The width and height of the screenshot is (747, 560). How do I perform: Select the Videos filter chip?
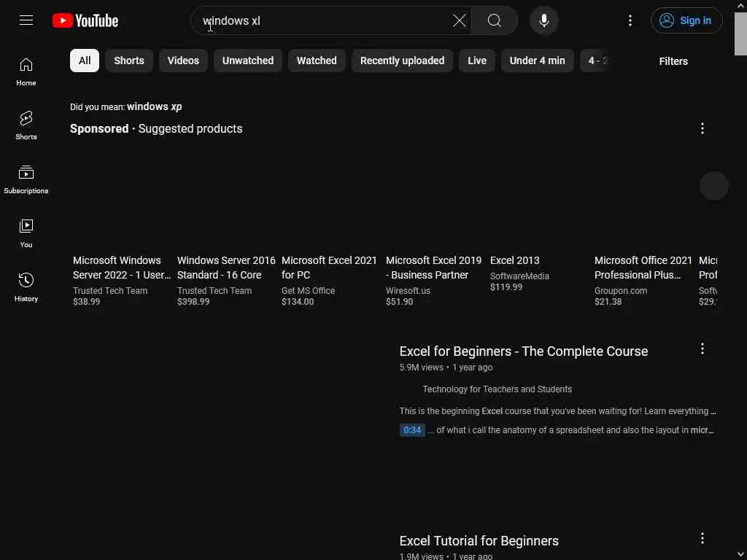(183, 61)
